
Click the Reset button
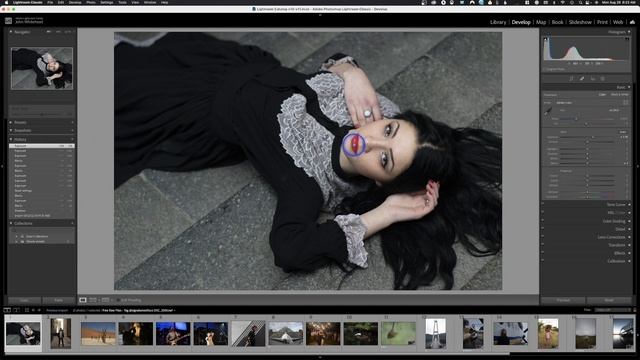609,300
